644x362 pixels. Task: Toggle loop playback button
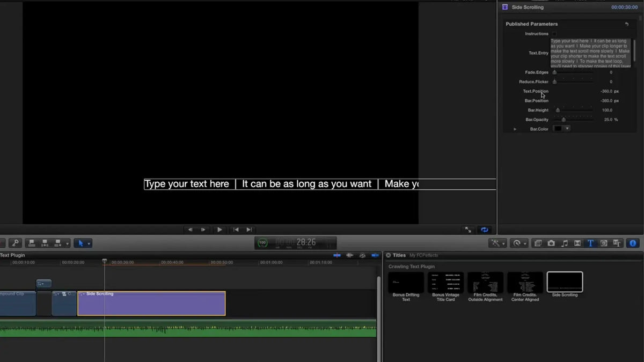click(x=485, y=230)
